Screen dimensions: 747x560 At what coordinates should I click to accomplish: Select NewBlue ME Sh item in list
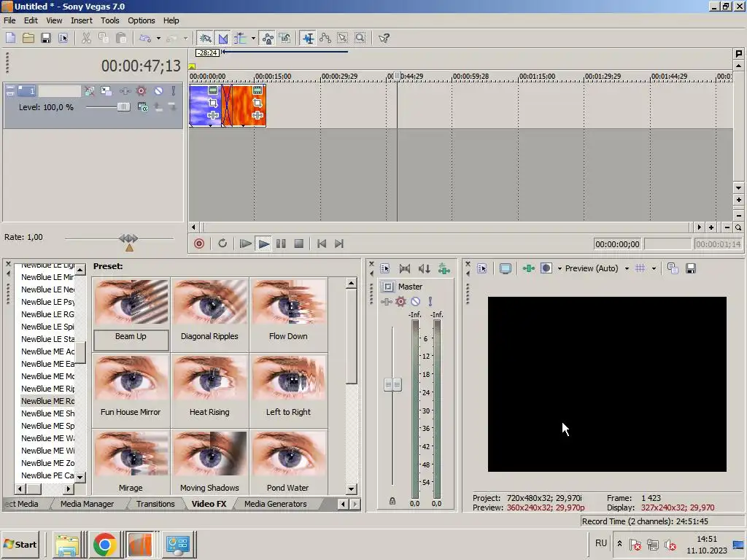tap(47, 413)
